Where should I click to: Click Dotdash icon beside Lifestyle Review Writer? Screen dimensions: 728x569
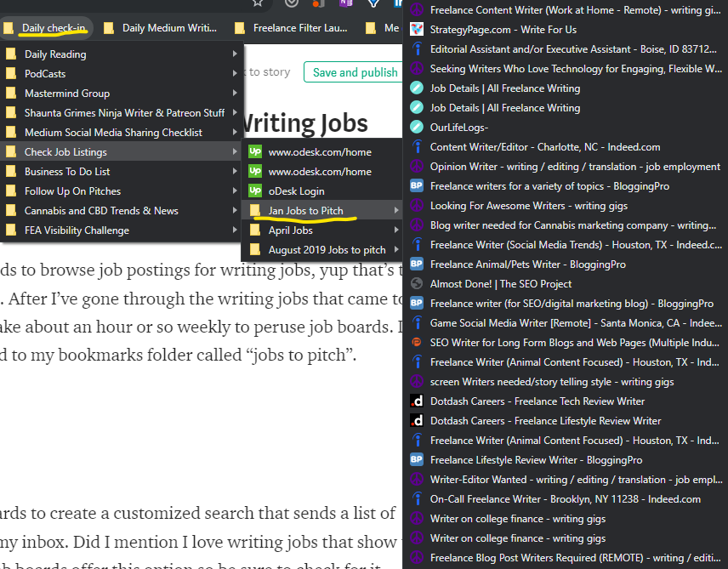[x=417, y=421]
